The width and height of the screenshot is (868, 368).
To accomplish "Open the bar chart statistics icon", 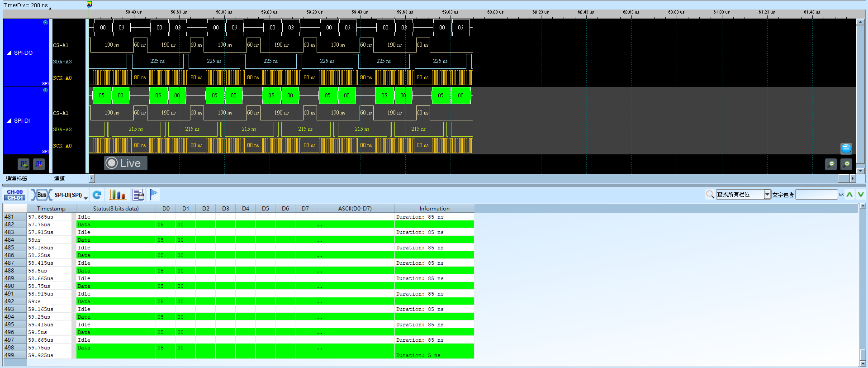I will [x=118, y=195].
